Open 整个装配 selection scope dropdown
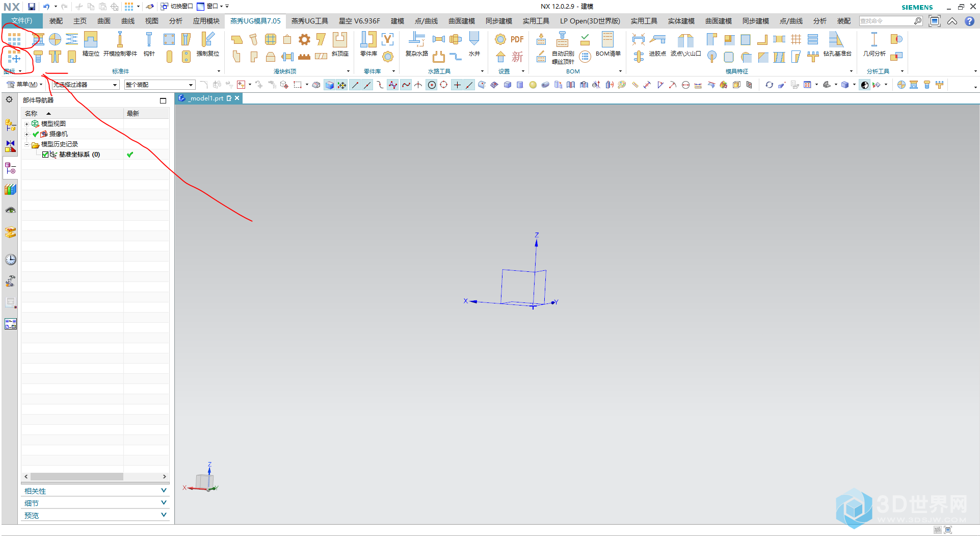This screenshot has height=536, width=980. click(160, 85)
